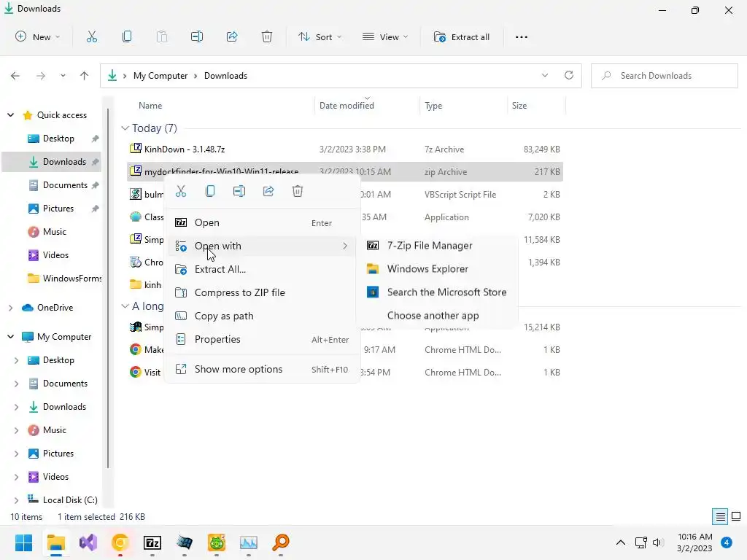Show hidden system tray icons
Screen dimensions: 747x560
[x=620, y=542]
